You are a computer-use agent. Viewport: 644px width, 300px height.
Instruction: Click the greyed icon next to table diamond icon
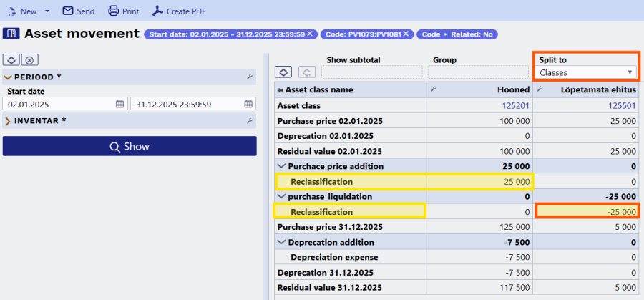click(306, 72)
